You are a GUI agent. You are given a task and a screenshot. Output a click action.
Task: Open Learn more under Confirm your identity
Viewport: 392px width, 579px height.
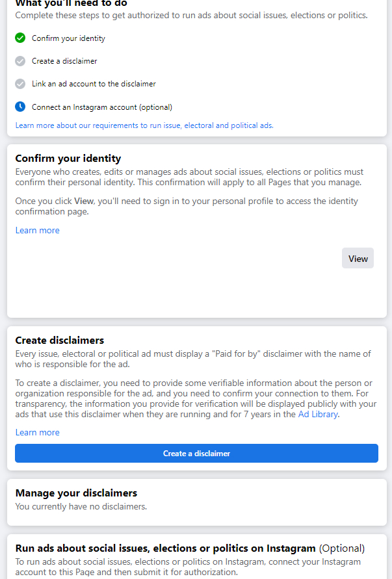click(x=37, y=231)
